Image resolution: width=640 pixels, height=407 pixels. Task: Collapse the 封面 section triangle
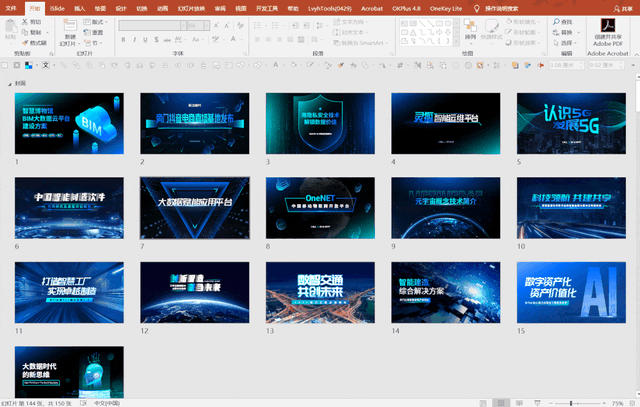pyautogui.click(x=9, y=84)
